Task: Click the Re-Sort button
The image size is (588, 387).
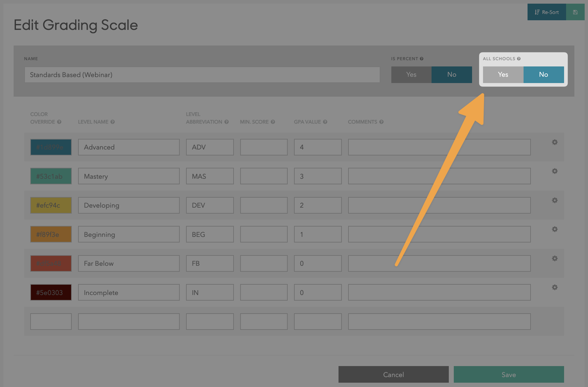Action: coord(547,12)
